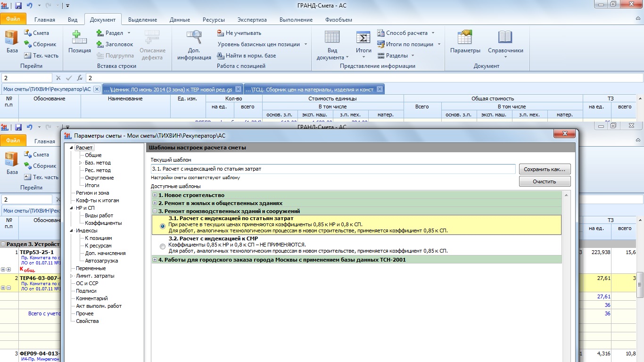644x362 pixels.
Task: Expand 2. Ремонт в жилых и общественных зданиях
Action: point(155,203)
